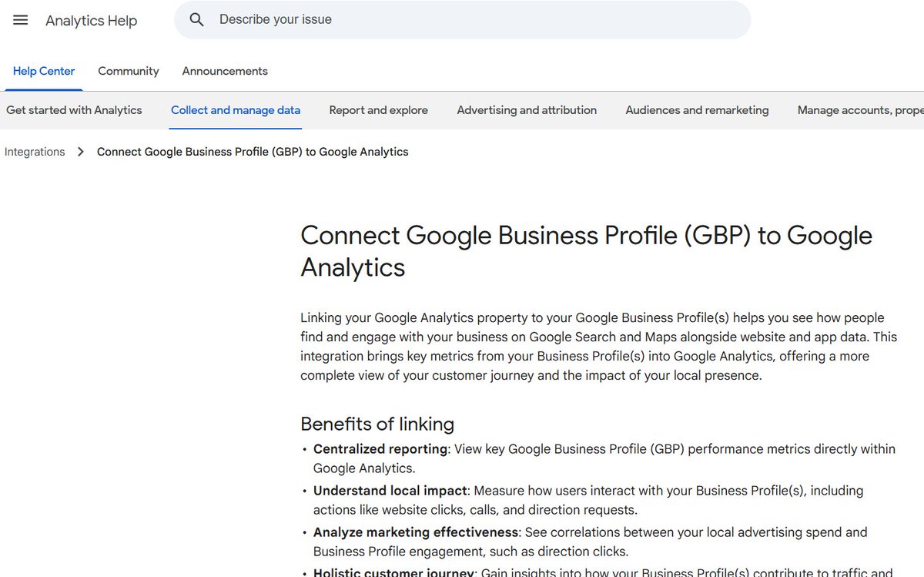
Task: Follow the Integrations breadcrumb link
Action: 35,152
